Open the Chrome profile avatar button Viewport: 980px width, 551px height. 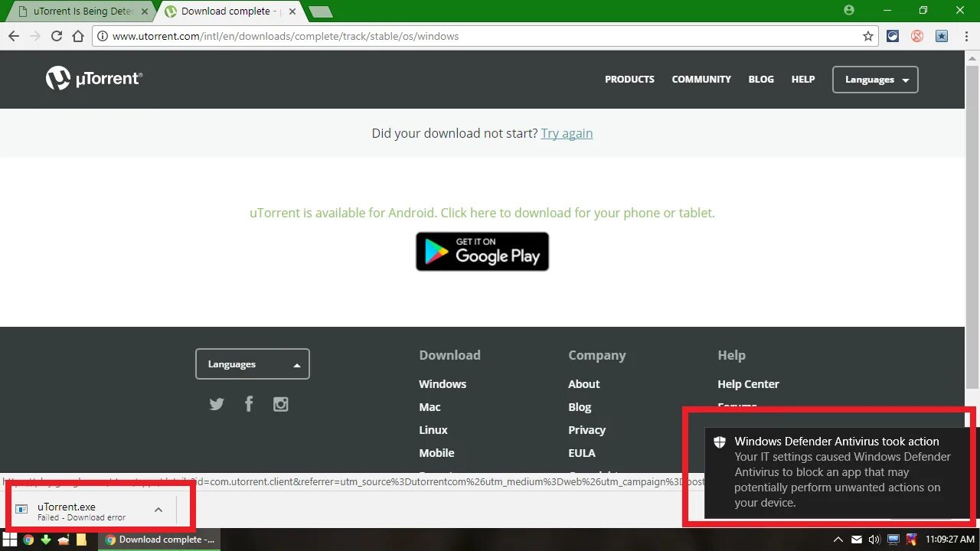(x=848, y=10)
